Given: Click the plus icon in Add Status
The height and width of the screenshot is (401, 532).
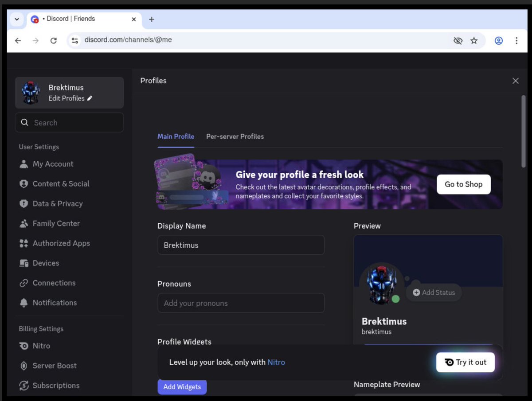Looking at the screenshot, I should click(416, 292).
